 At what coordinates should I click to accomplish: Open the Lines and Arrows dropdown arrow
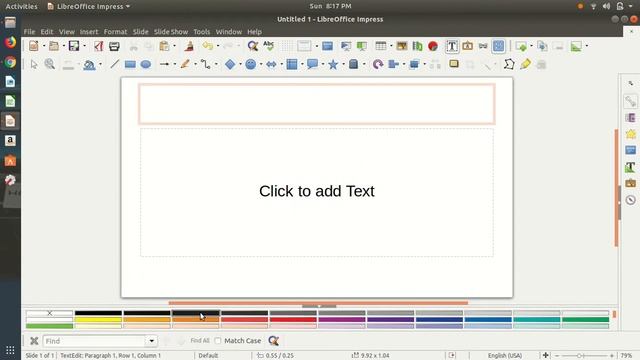tap(175, 64)
